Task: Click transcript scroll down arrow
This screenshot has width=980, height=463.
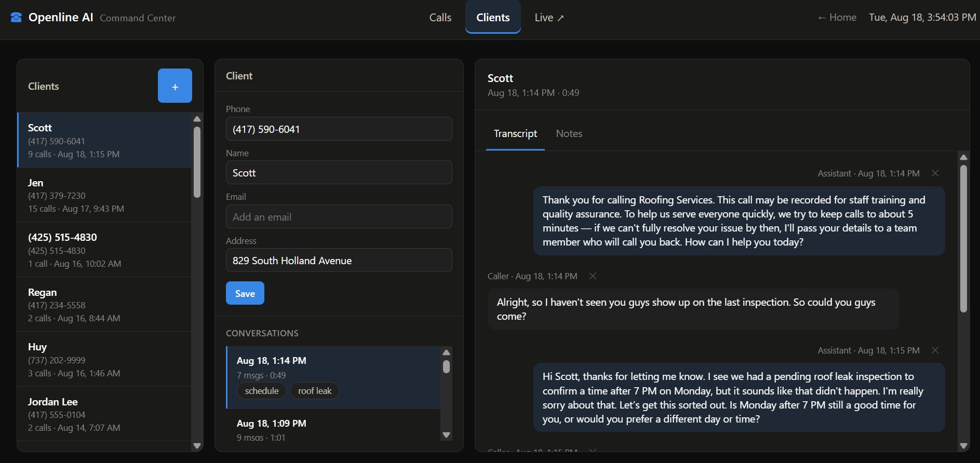Action: coord(963,445)
